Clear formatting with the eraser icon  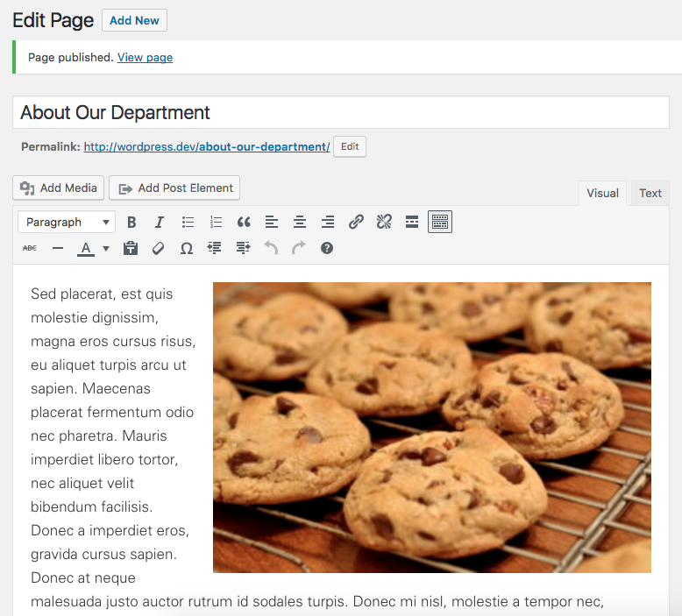click(159, 248)
